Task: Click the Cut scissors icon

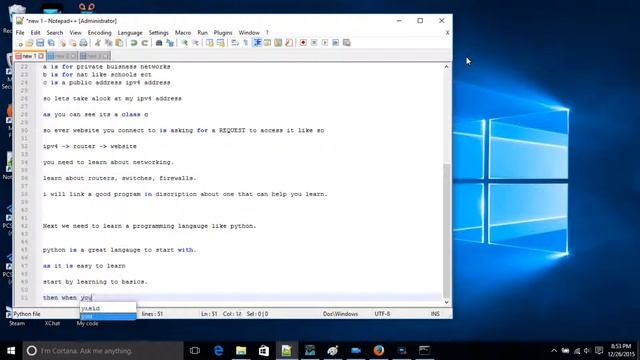Action: [98, 43]
